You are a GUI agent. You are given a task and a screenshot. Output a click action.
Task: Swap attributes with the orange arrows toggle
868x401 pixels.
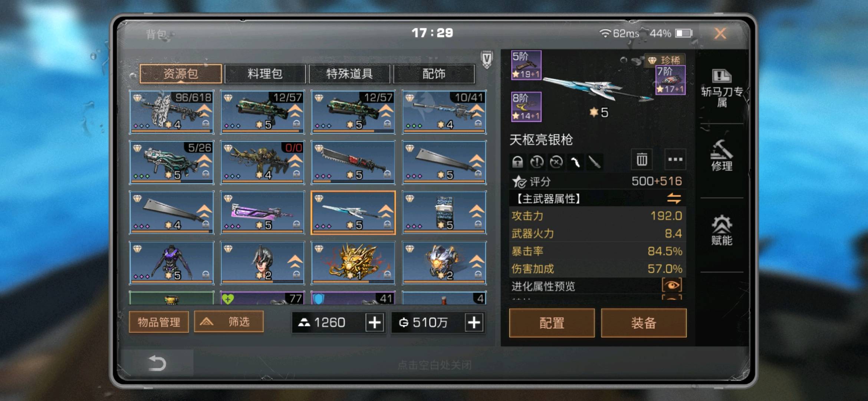click(x=674, y=199)
